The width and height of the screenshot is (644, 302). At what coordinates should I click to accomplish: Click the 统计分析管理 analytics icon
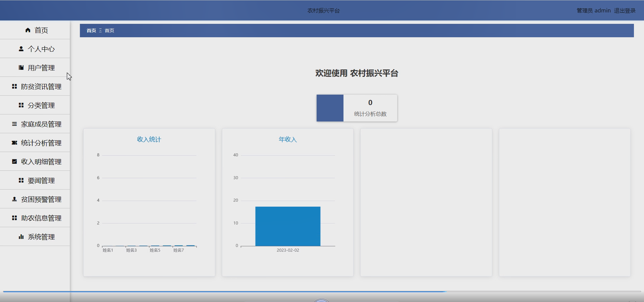pyautogui.click(x=14, y=143)
